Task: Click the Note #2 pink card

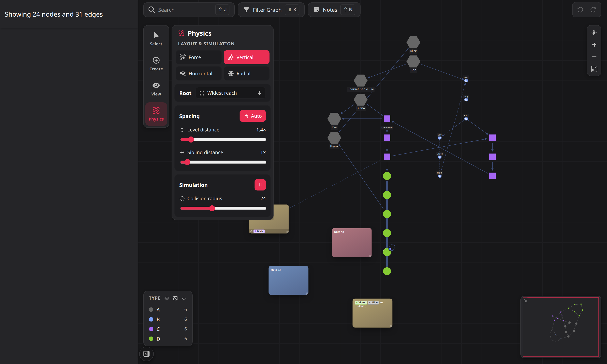Action: click(352, 243)
